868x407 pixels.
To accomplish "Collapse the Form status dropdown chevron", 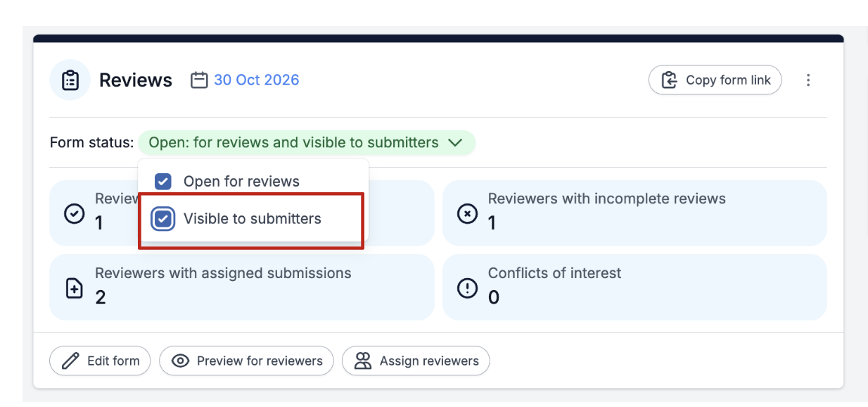I will tap(455, 143).
